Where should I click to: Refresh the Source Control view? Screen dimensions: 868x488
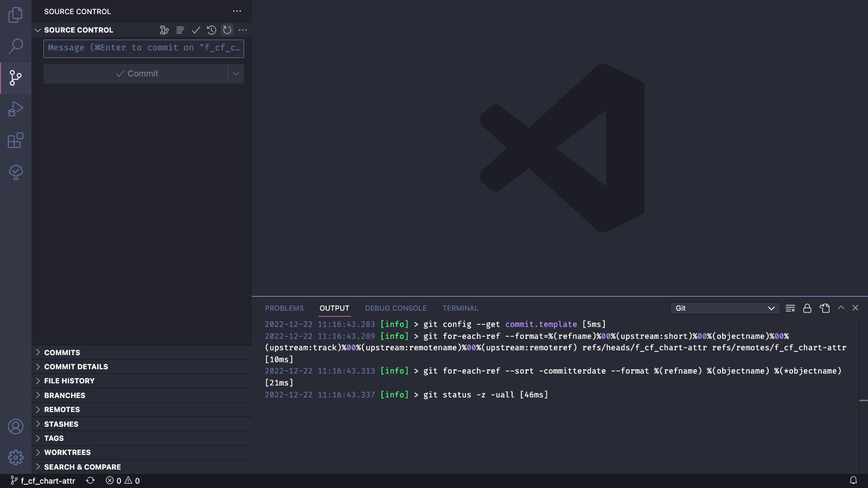227,30
